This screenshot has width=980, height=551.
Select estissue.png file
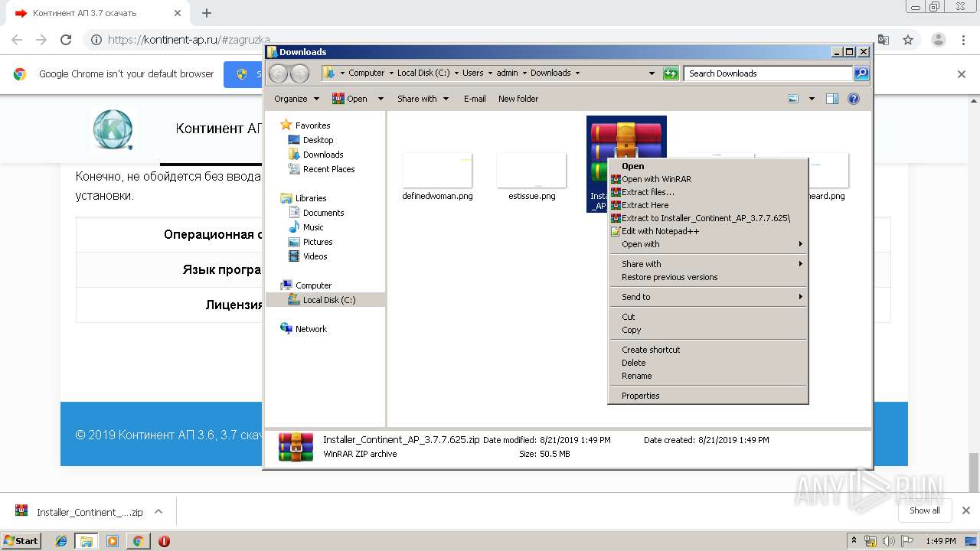(x=531, y=176)
